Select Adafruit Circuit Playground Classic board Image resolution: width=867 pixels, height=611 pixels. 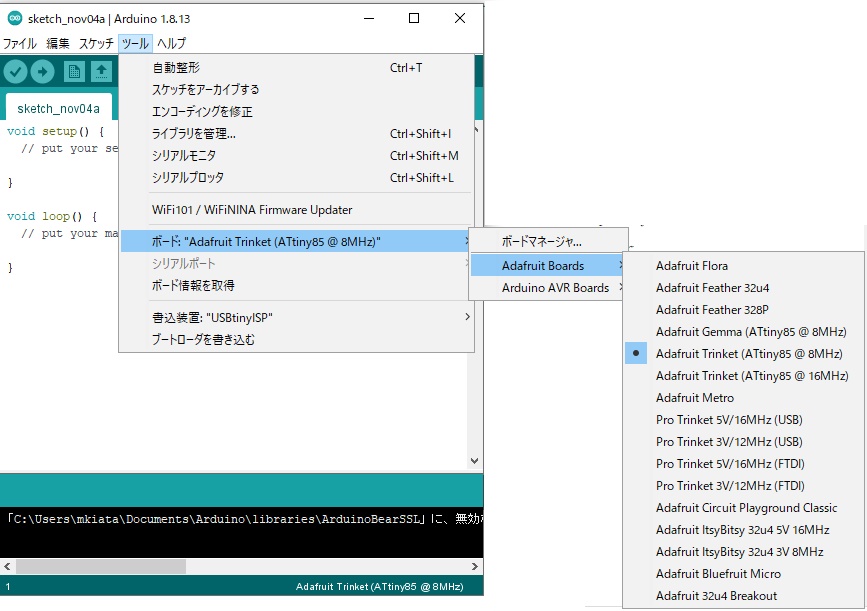click(x=744, y=508)
